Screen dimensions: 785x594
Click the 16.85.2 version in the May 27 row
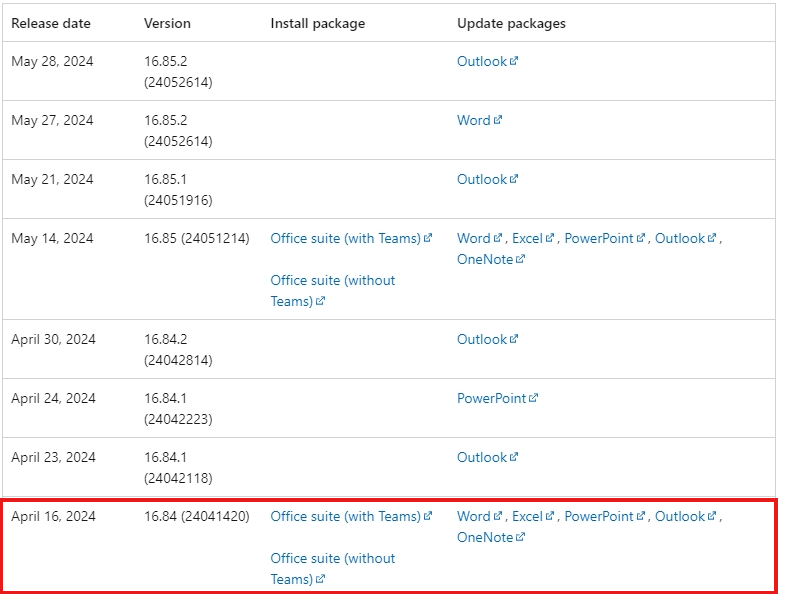pyautogui.click(x=178, y=131)
